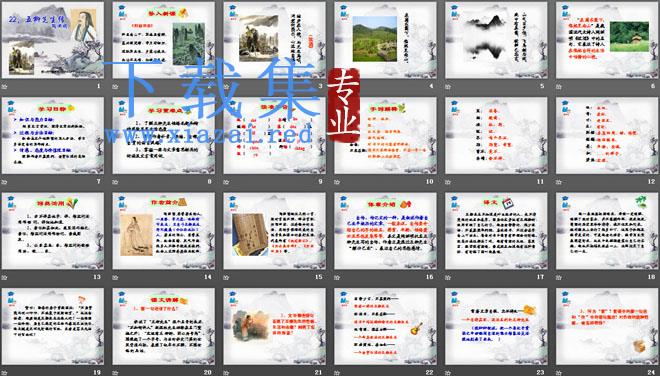The height and width of the screenshot is (376, 660).
Task: Select slide 21 with figure painting
Action: (x=274, y=326)
